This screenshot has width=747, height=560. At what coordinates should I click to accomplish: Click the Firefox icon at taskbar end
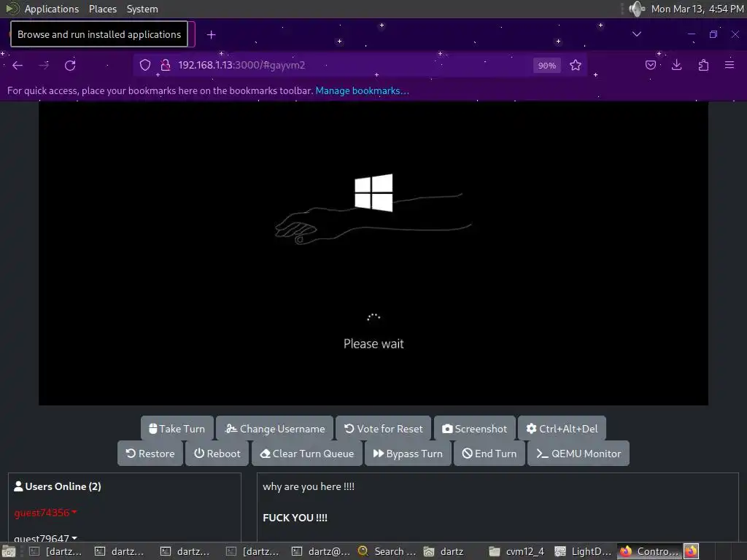[x=692, y=551]
